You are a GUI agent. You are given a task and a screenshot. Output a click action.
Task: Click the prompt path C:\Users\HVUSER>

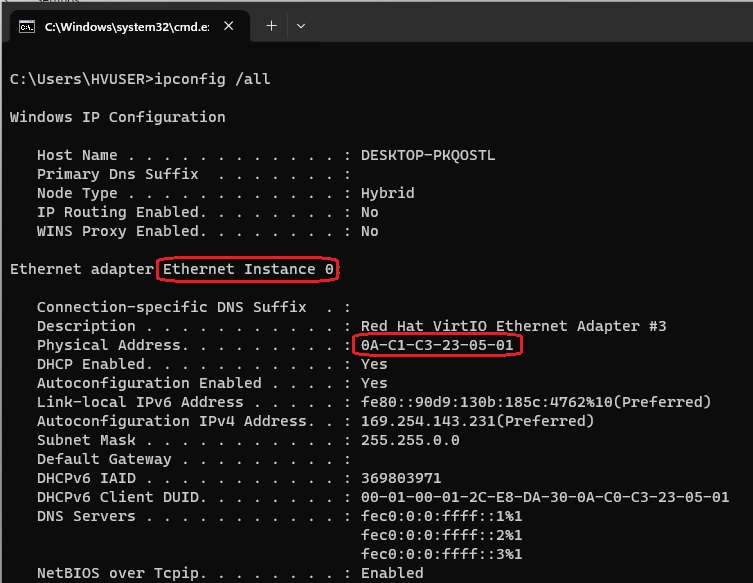(82, 79)
